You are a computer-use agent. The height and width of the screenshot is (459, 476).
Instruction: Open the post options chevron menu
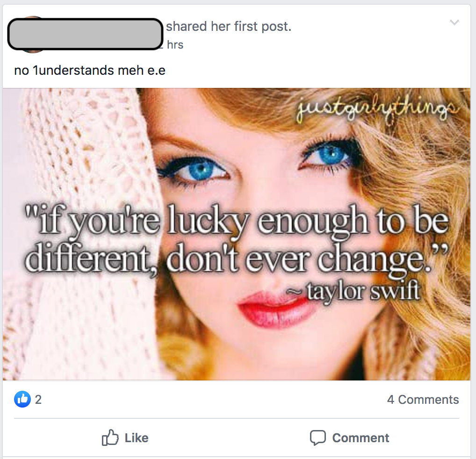[454, 22]
